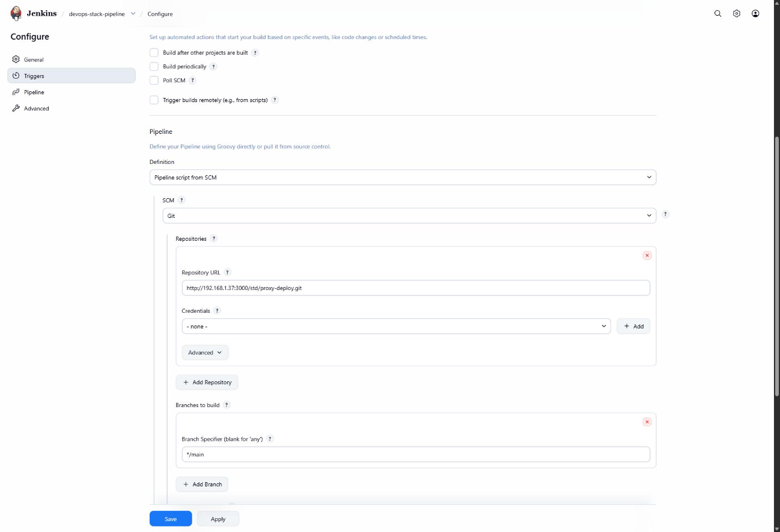Enable Build periodically checkbox
Image resolution: width=780 pixels, height=532 pixels.
(x=154, y=67)
